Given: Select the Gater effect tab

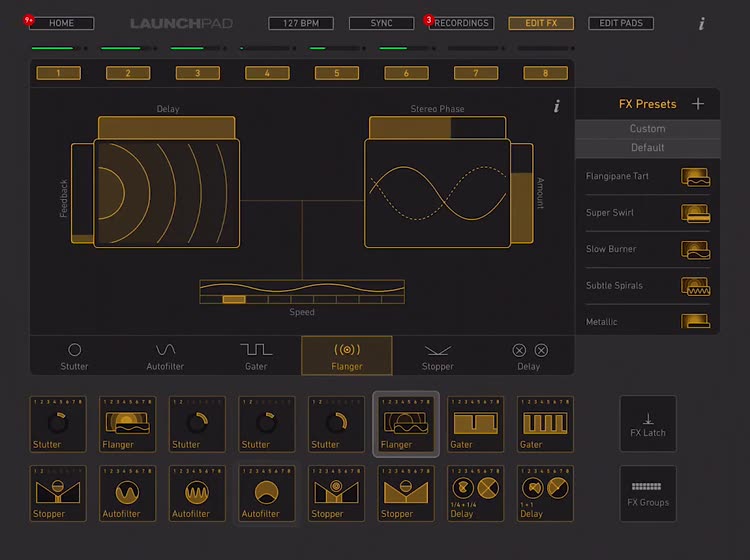Looking at the screenshot, I should (x=256, y=356).
